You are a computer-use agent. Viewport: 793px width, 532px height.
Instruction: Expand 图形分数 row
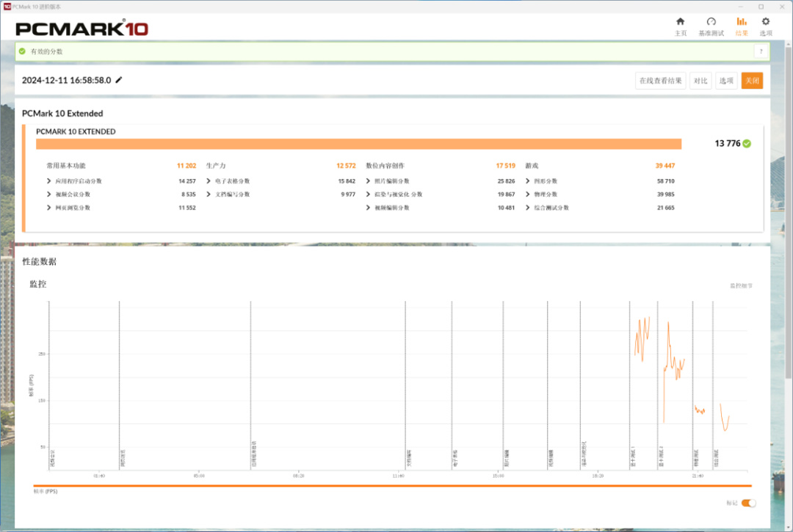[527, 181]
